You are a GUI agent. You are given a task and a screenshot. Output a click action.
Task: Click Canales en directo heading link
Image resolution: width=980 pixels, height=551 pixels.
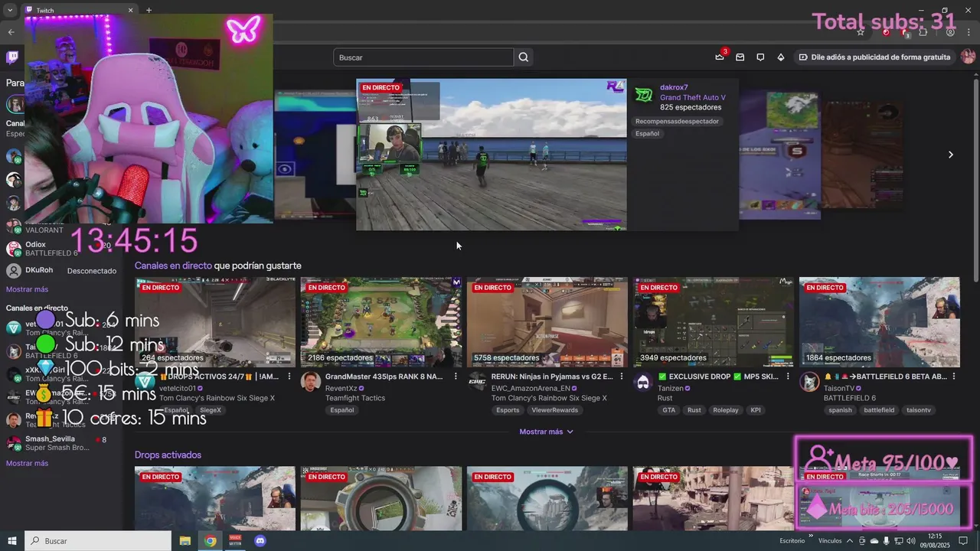(x=173, y=266)
